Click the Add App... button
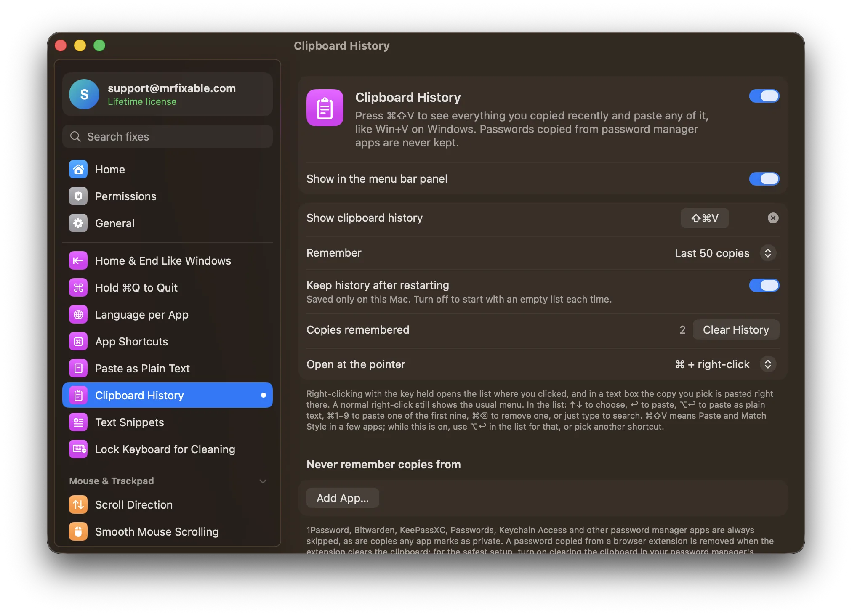Screen dimensions: 852x616 [x=343, y=498]
